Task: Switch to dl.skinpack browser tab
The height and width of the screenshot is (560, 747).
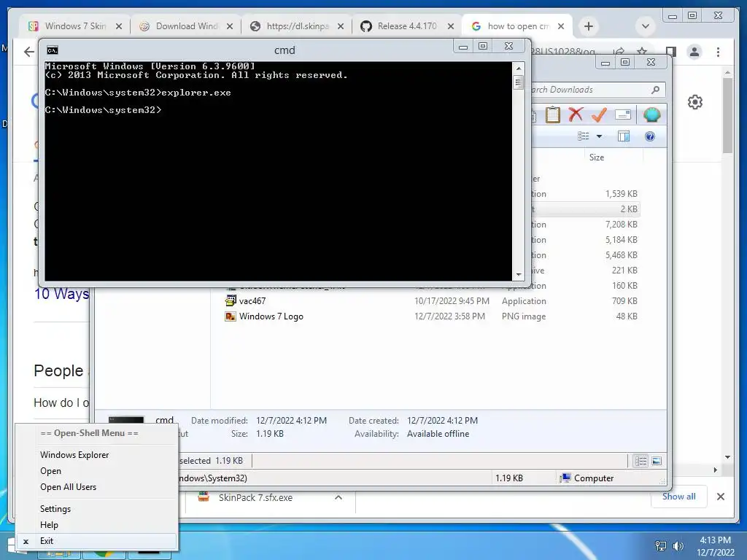Action: pyautogui.click(x=298, y=26)
